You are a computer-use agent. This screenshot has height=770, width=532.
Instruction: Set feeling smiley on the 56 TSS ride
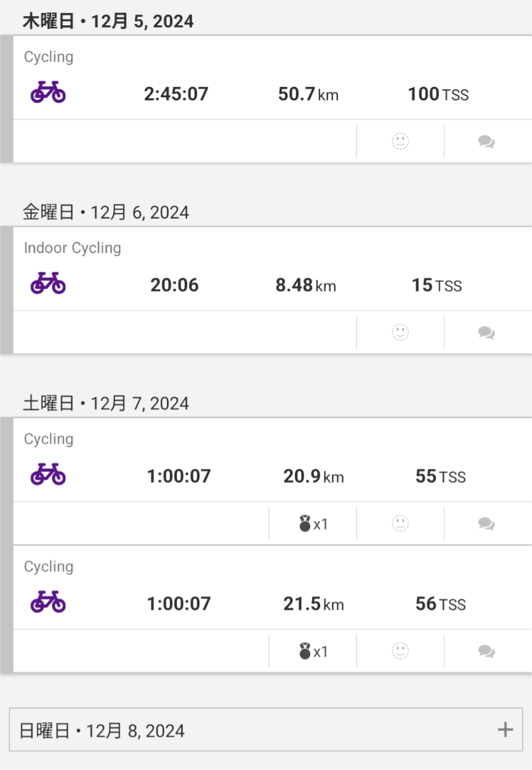coord(400,650)
